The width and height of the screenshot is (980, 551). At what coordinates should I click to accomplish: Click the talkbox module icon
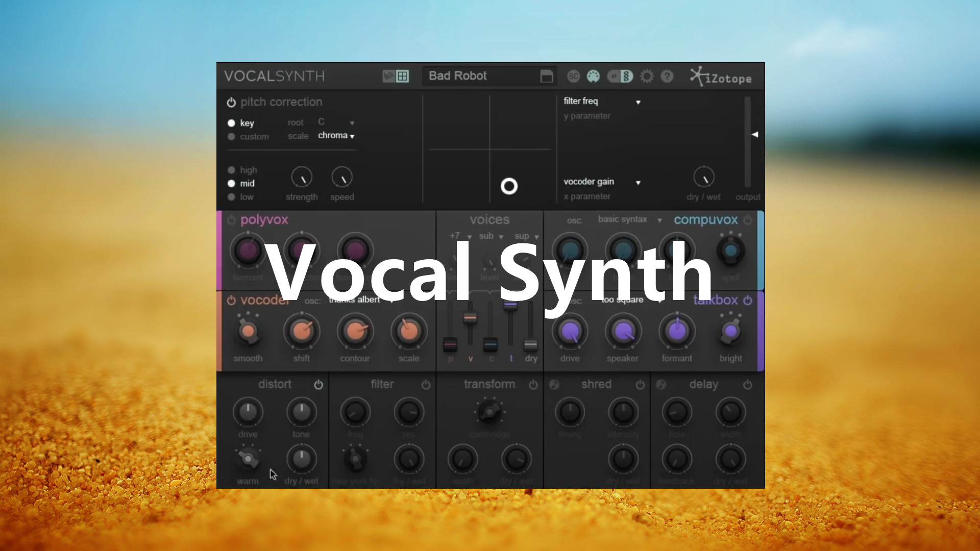tap(747, 300)
